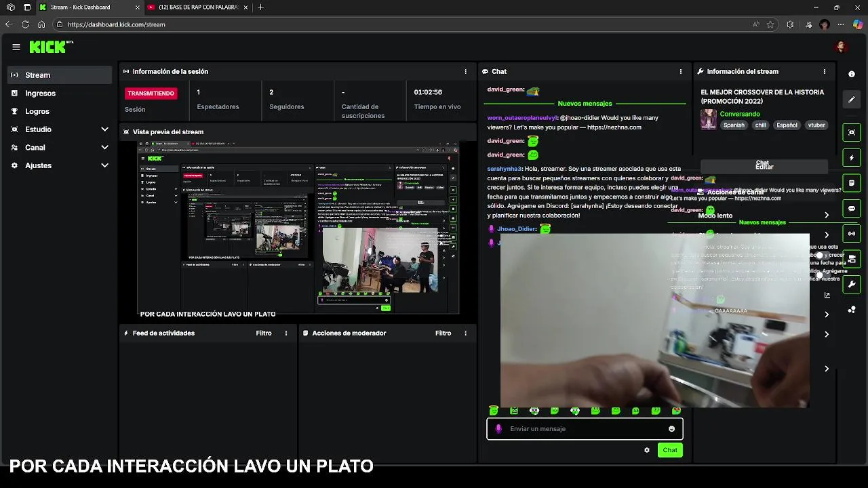Go back with the browser back arrow
This screenshot has height=488, width=868.
[9, 24]
